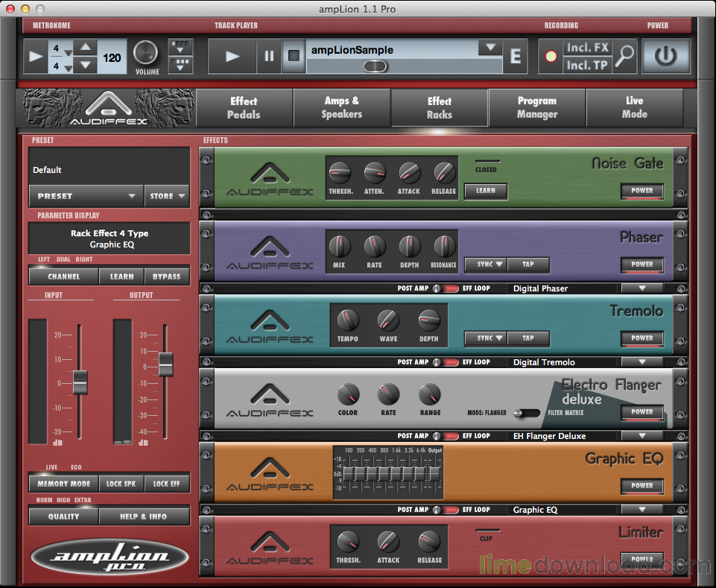Viewport: 716px width, 588px height.
Task: Click the Noise Gate LEARN button
Action: [x=485, y=191]
